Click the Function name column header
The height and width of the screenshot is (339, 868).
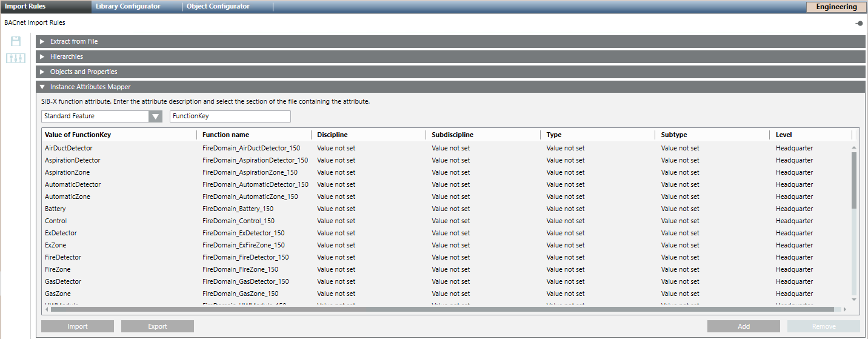tap(225, 135)
